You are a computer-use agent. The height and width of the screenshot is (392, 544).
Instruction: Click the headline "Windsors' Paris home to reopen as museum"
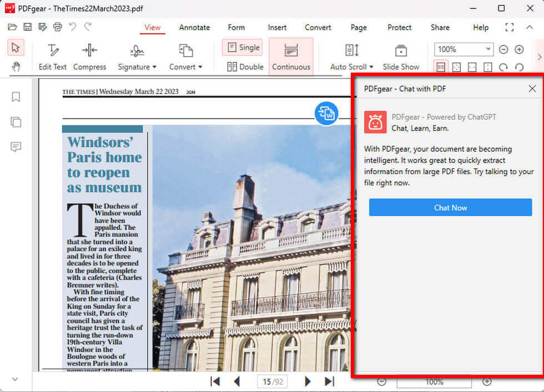pyautogui.click(x=104, y=165)
